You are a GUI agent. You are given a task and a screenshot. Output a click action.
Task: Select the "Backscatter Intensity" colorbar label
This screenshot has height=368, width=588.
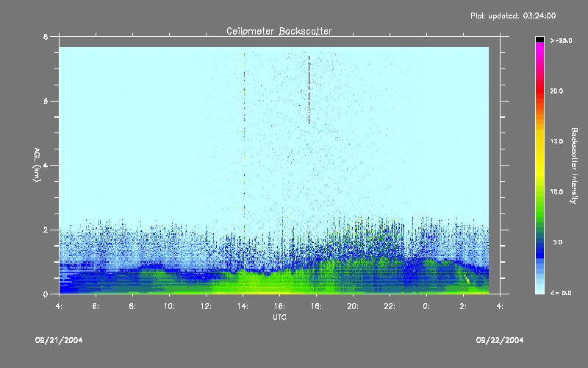click(x=574, y=166)
